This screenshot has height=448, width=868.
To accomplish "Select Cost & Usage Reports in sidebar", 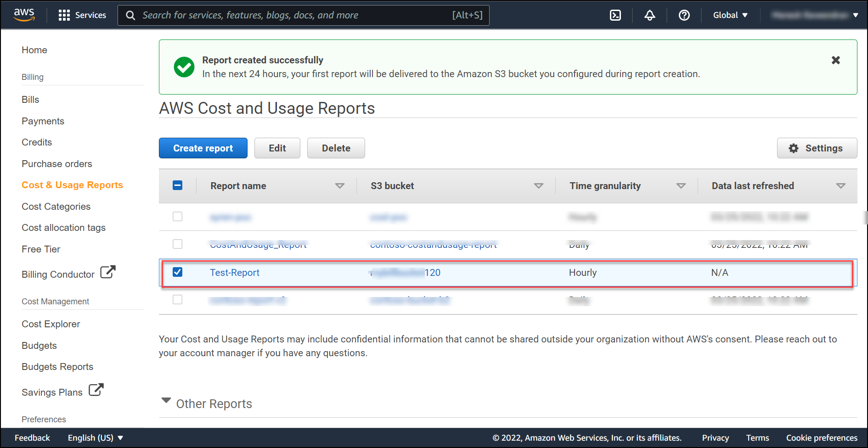I will [72, 185].
